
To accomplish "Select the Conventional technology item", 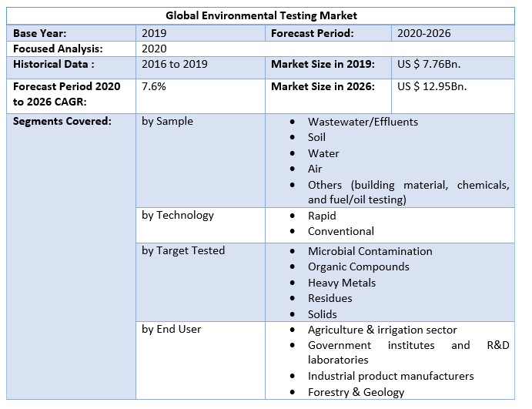I will (340, 231).
